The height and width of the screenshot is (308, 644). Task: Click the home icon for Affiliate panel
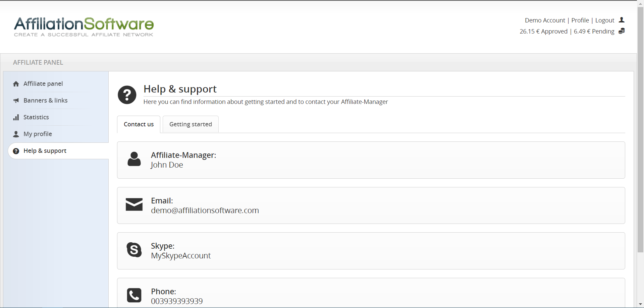(x=16, y=84)
